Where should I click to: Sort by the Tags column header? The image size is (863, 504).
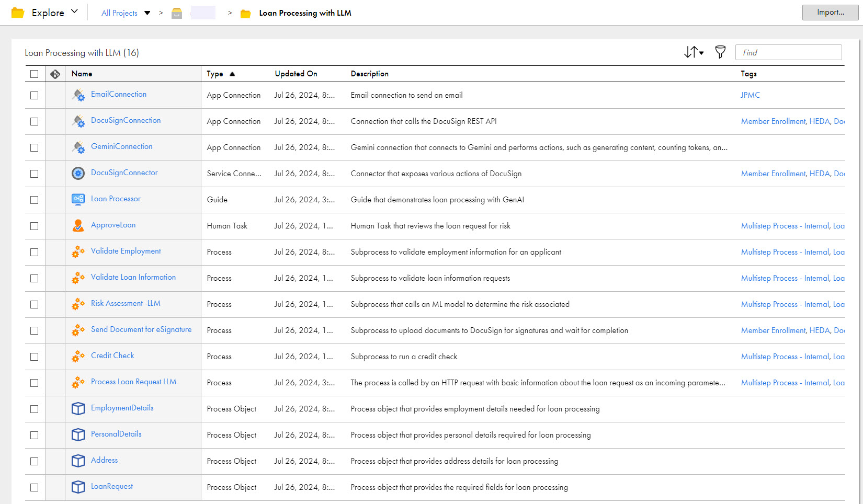coord(748,74)
